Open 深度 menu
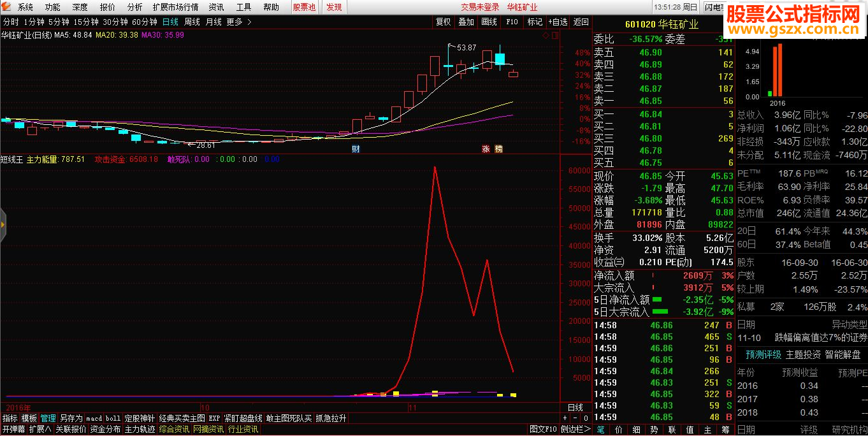Image resolution: width=868 pixels, height=436 pixels. (x=80, y=8)
